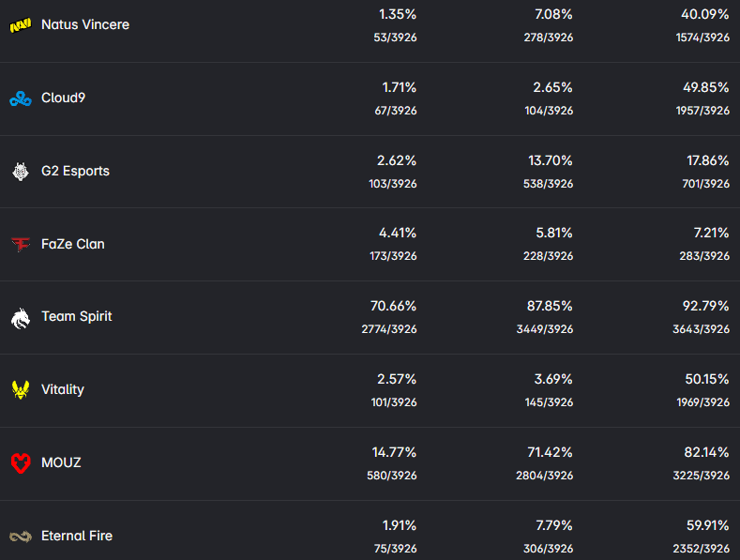740x560 pixels.
Task: Click Team Spirit's 70.66% pick value
Action: click(394, 306)
